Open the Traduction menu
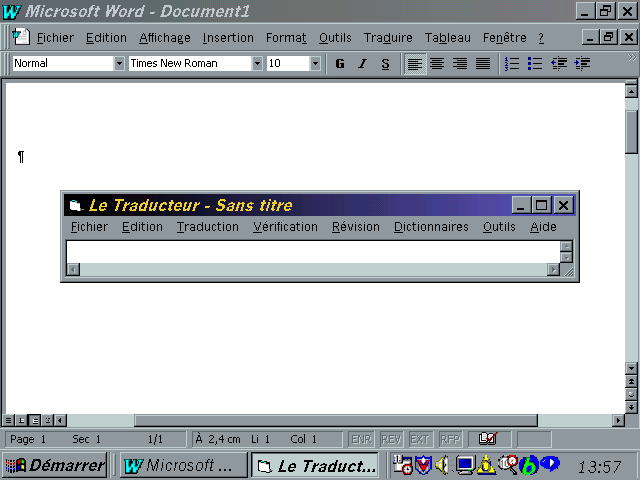This screenshot has width=640, height=480. click(207, 227)
